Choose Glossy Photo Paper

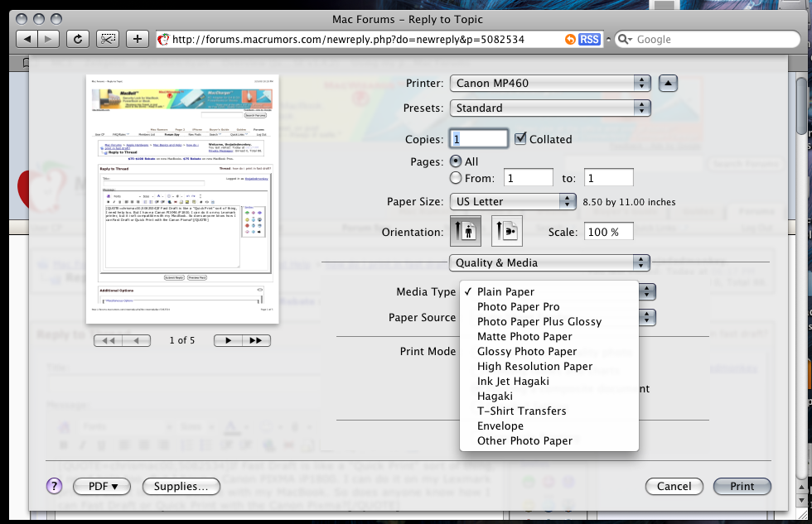[x=549, y=352]
